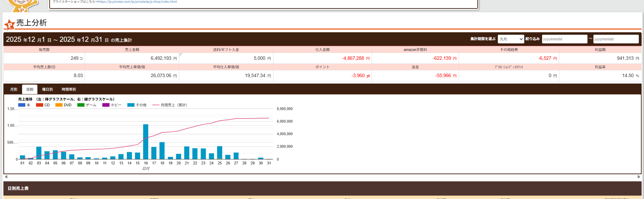
Task: Click the ホビー legend swatch
Action: tap(106, 105)
